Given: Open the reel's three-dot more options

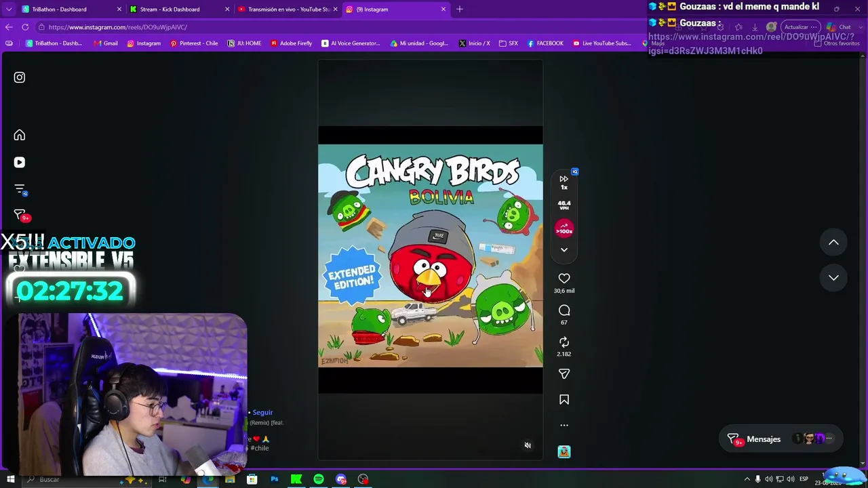Looking at the screenshot, I should [x=564, y=426].
